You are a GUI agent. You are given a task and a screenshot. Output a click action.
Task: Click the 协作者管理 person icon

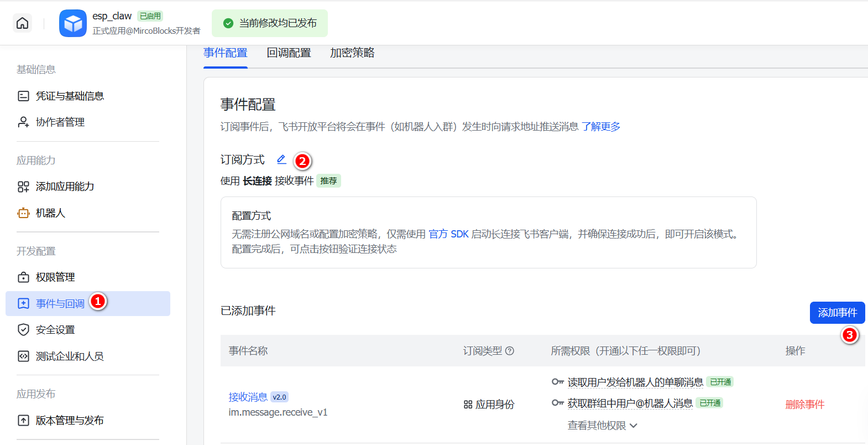tap(23, 122)
